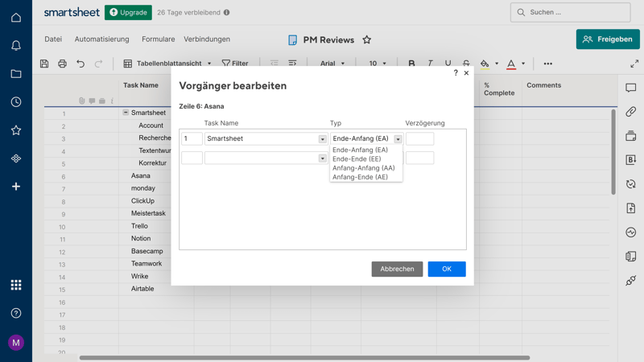The image size is (644, 362).
Task: Star the PM Reviews sheet as favorite
Action: 367,39
